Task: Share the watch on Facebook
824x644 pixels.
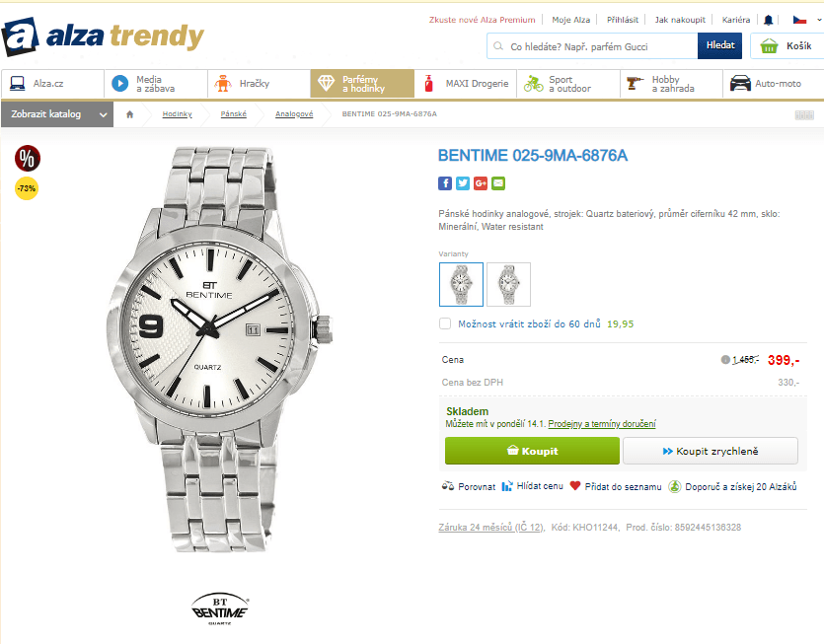Action: point(445,183)
